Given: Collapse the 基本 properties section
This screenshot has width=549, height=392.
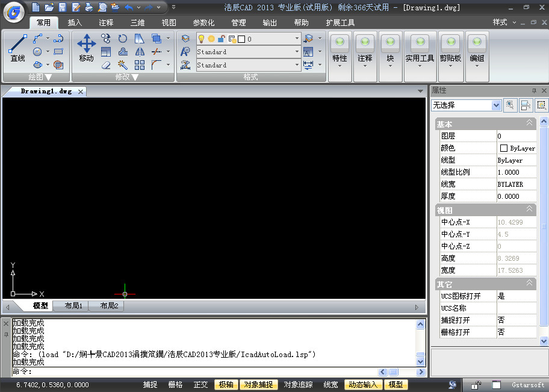Looking at the screenshot, I should coord(529,123).
